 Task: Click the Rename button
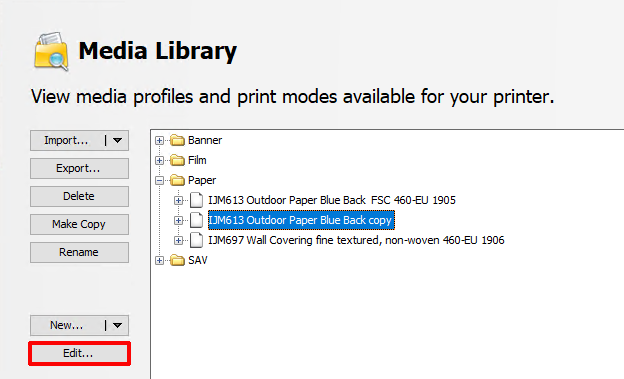pos(79,252)
